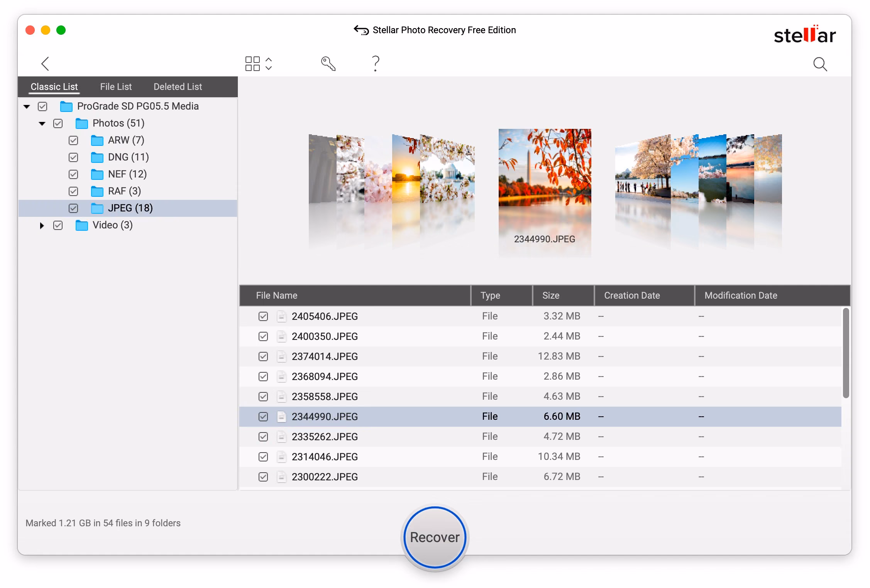Viewport: 870px width, 588px height.
Task: Click the Marked 1.21 GB status text
Action: (x=103, y=523)
